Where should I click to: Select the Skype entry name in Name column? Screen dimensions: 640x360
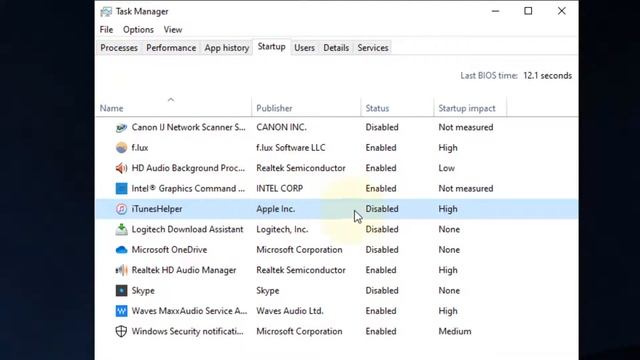click(x=143, y=291)
